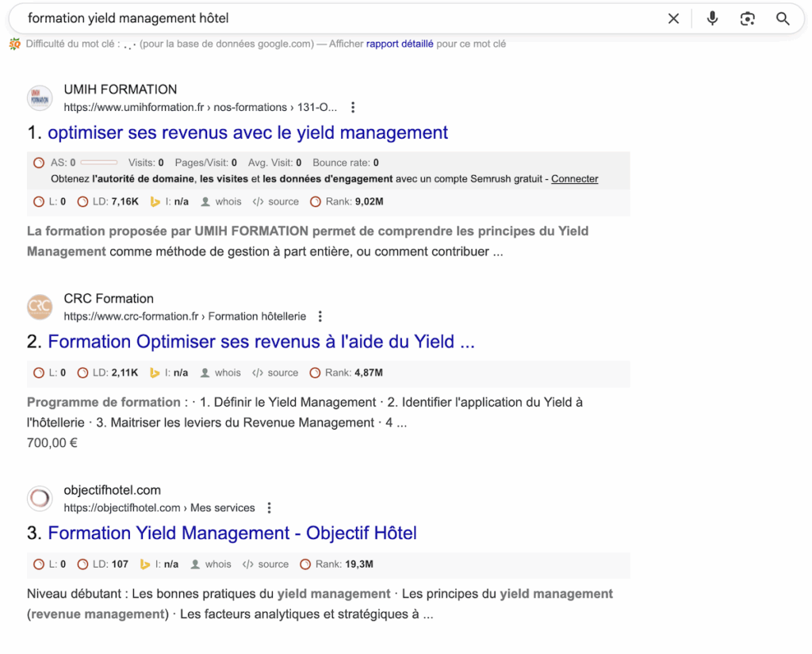The image size is (812, 654).
Task: Click the Rank icon beside 19,3M
Action: [305, 564]
